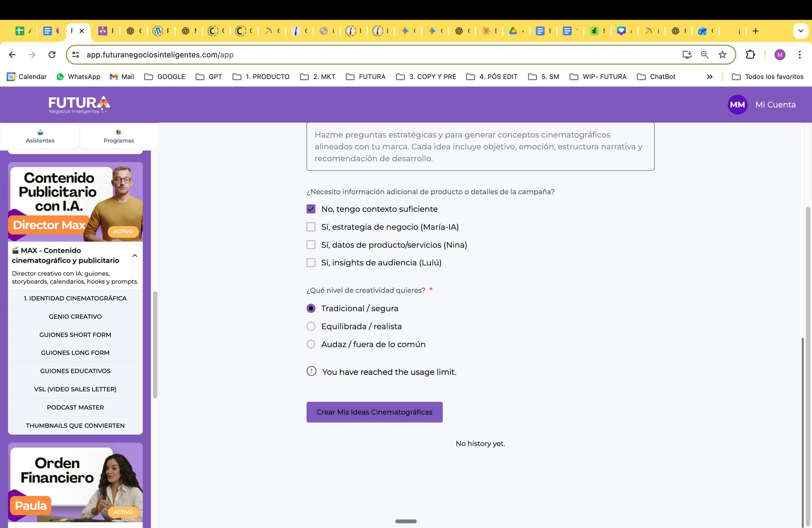Open GUIONES SHORT FORM menu item
This screenshot has height=528, width=812.
point(75,334)
